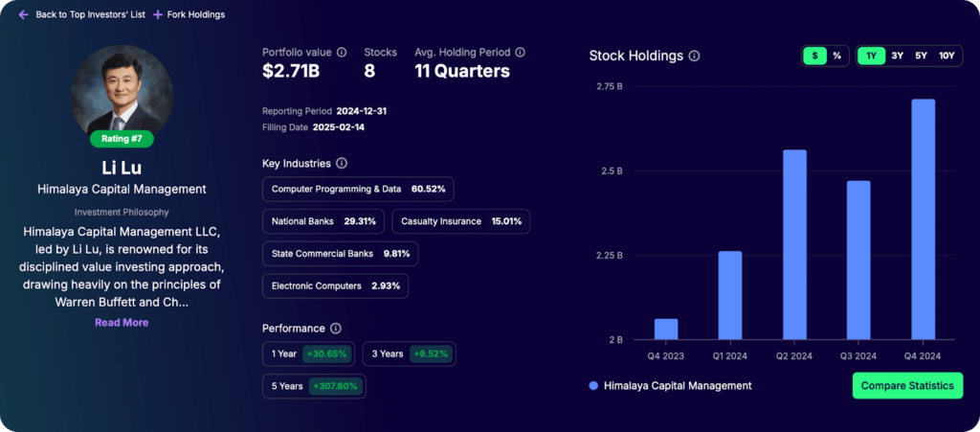Open the Avg. Holding Period info icon
The height and width of the screenshot is (432, 980).
(520, 53)
